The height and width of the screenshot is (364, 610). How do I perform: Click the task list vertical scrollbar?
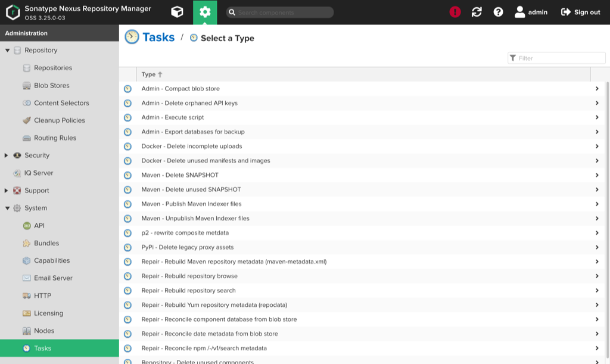point(607,220)
